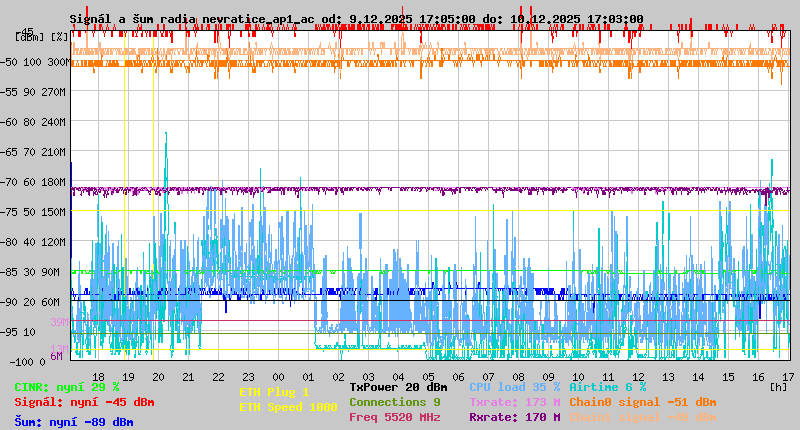Image resolution: width=800 pixels, height=430 pixels.
Task: Click the '20' hour tick on the x-axis
Action: (159, 377)
